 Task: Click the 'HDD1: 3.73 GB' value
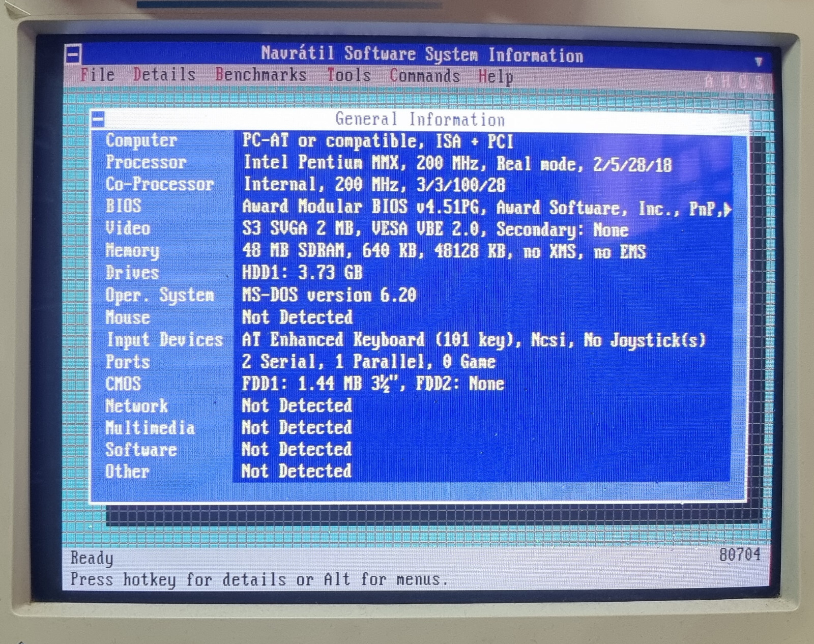pyautogui.click(x=302, y=273)
